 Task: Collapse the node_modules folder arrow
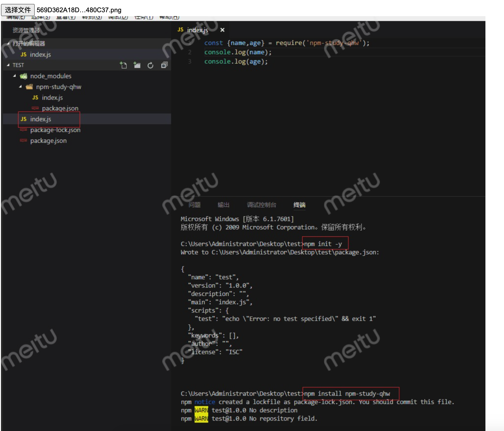pyautogui.click(x=14, y=76)
